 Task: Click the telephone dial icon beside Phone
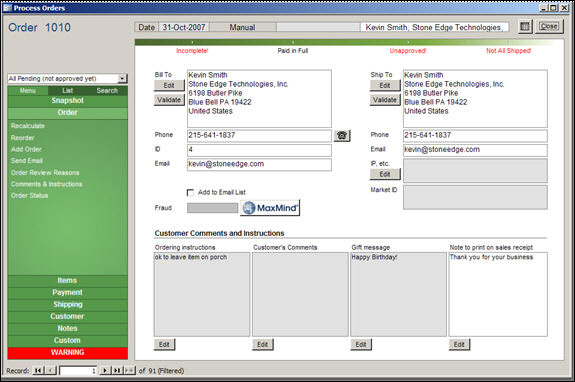[342, 136]
